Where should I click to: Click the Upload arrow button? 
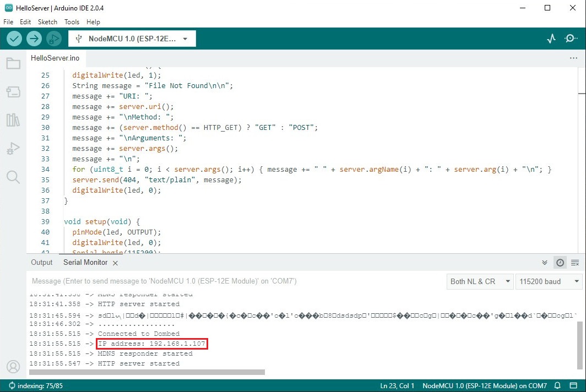34,39
